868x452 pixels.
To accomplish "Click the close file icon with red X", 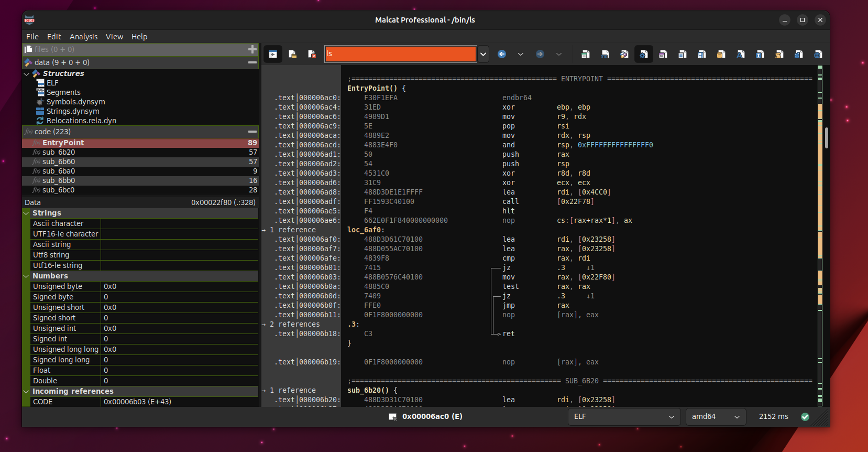I will coord(312,54).
